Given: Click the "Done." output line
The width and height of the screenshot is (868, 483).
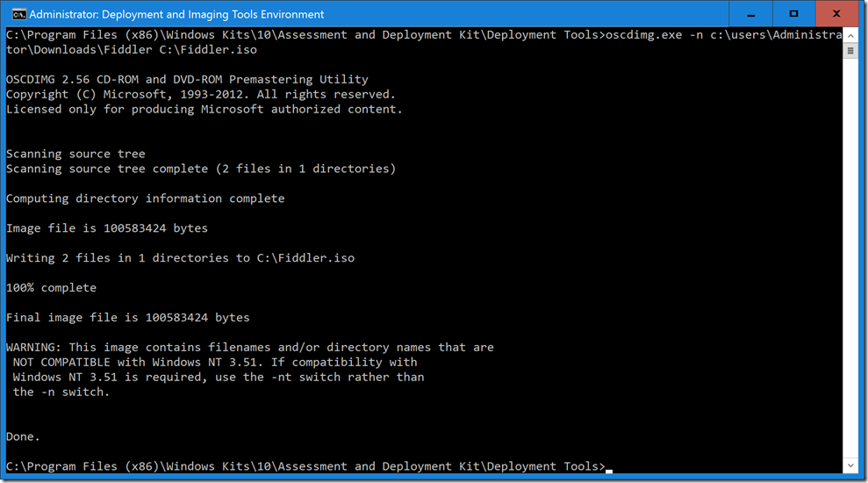Looking at the screenshot, I should 23,436.
